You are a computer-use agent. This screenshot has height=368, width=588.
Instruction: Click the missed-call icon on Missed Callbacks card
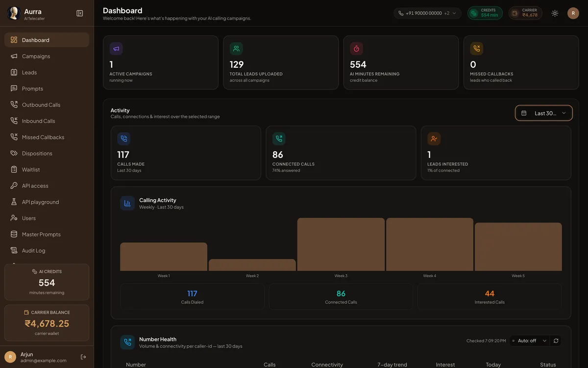476,49
